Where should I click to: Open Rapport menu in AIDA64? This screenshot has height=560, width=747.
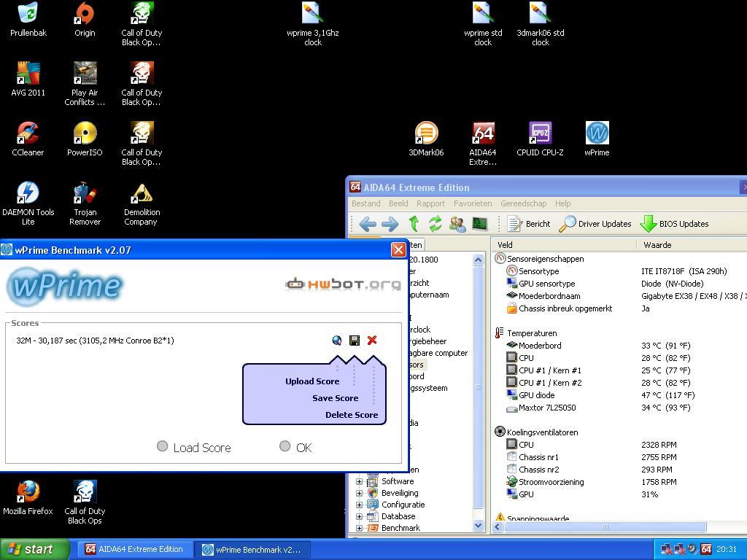pos(430,203)
